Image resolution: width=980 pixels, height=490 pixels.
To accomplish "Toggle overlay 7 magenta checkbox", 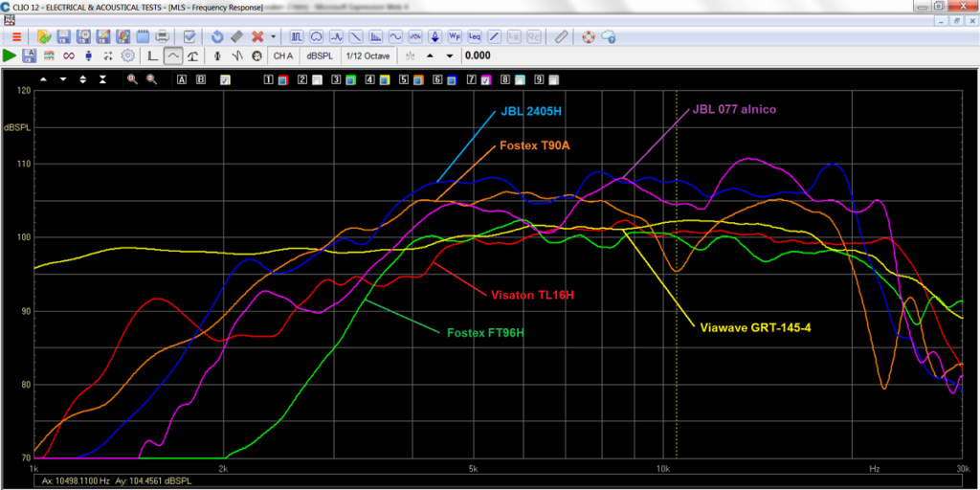I will click(x=485, y=80).
